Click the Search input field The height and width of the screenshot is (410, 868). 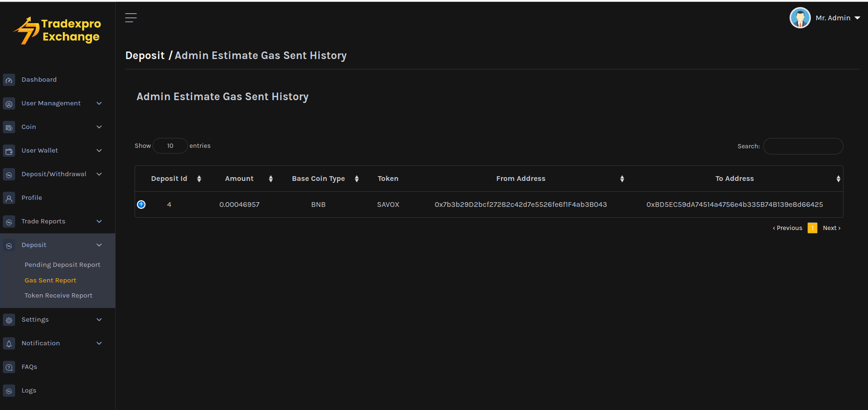click(x=803, y=146)
